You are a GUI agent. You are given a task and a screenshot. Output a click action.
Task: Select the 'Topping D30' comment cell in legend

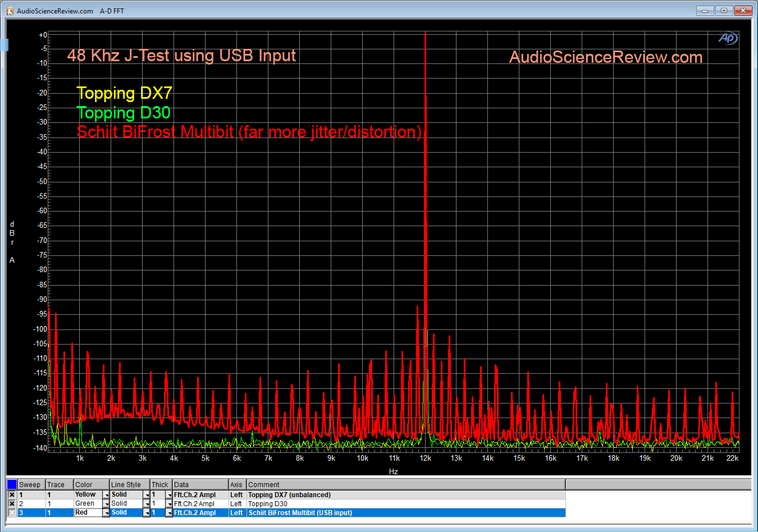(406, 504)
